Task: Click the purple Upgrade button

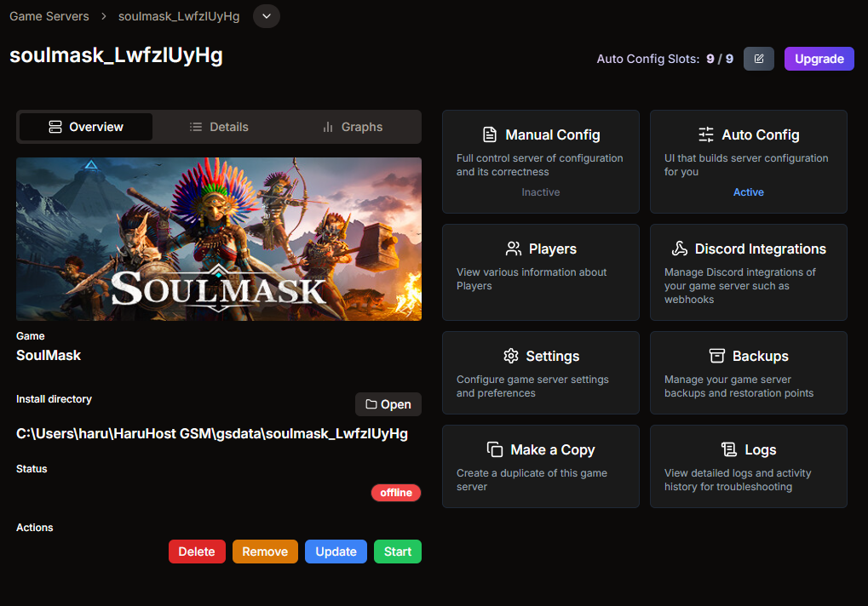Action: [819, 59]
